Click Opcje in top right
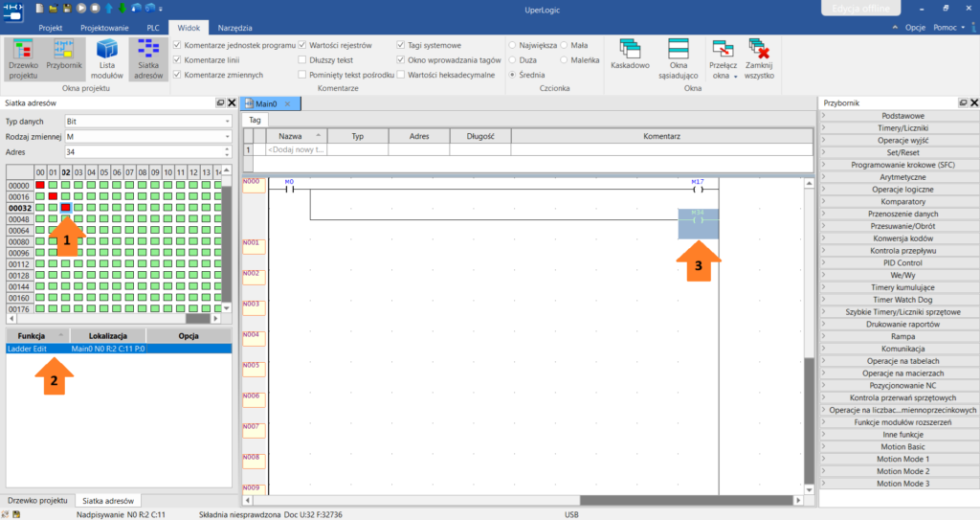The width and height of the screenshot is (980, 520). pos(915,28)
